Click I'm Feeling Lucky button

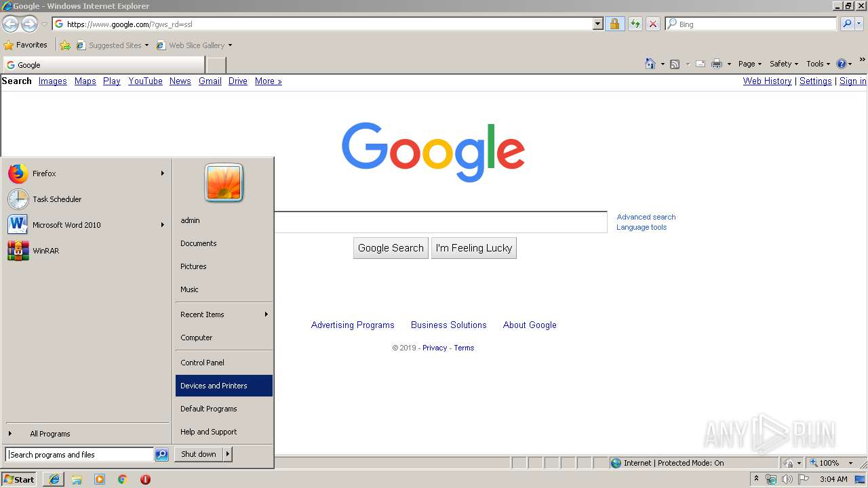(474, 248)
